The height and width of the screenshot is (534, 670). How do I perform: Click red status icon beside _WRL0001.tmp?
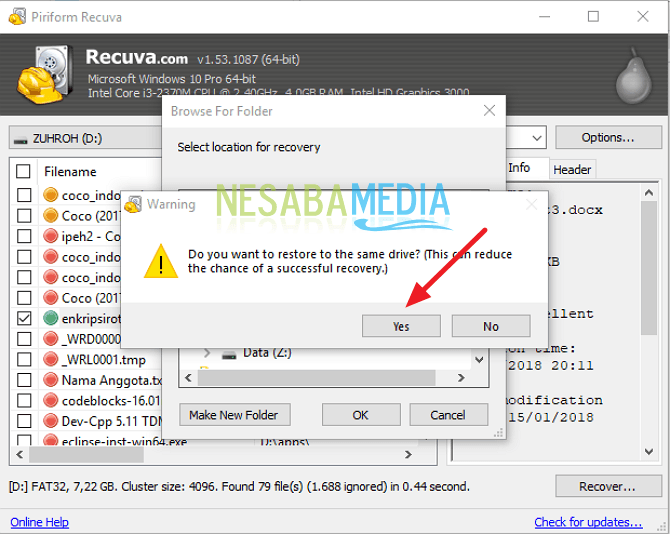51,359
